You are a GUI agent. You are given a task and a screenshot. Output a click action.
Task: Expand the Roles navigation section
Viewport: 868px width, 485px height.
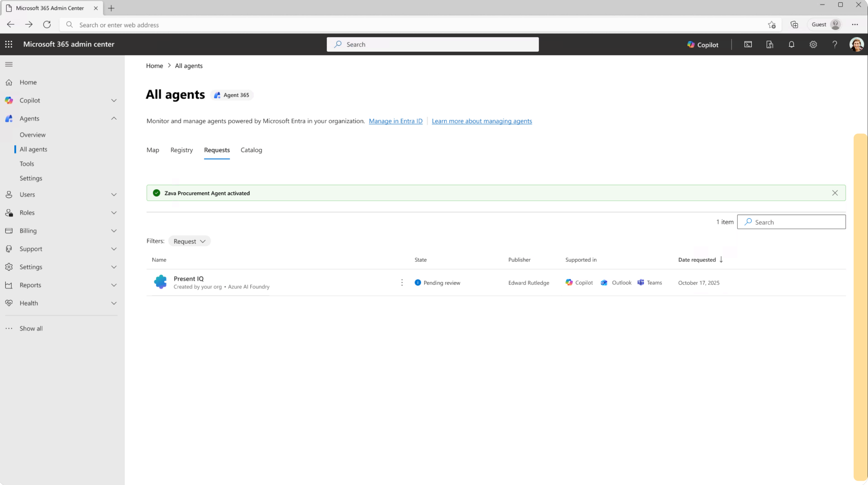click(x=114, y=213)
